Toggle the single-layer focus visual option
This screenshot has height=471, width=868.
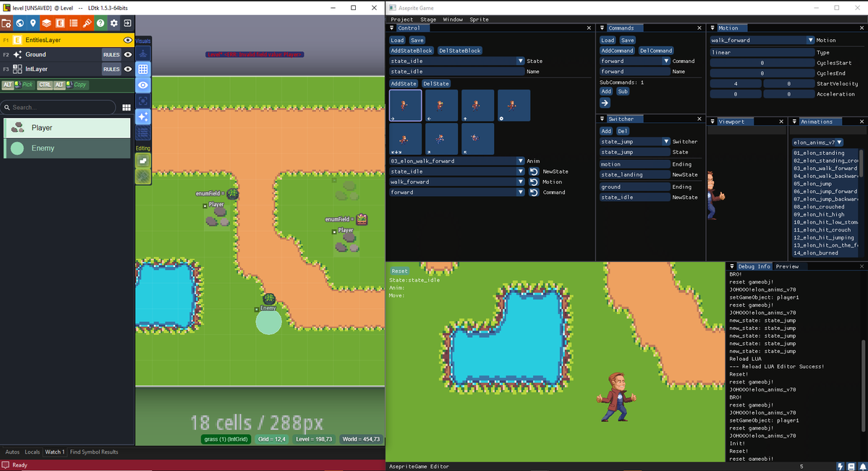[143, 101]
